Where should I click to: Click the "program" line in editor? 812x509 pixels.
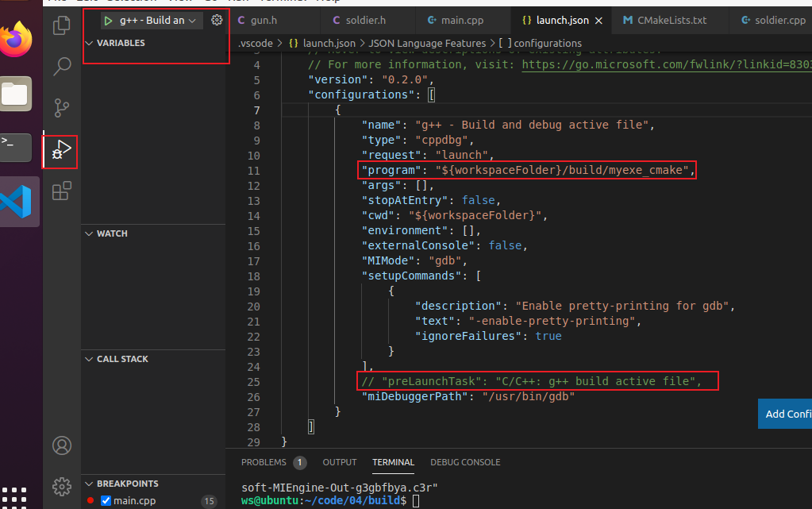pyautogui.click(x=528, y=171)
